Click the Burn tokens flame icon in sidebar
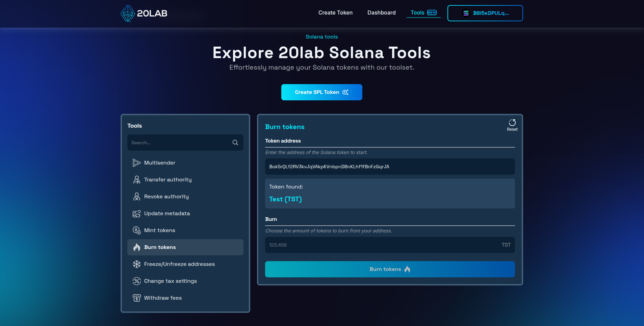Viewport: 644px width, 326px height. (136, 247)
